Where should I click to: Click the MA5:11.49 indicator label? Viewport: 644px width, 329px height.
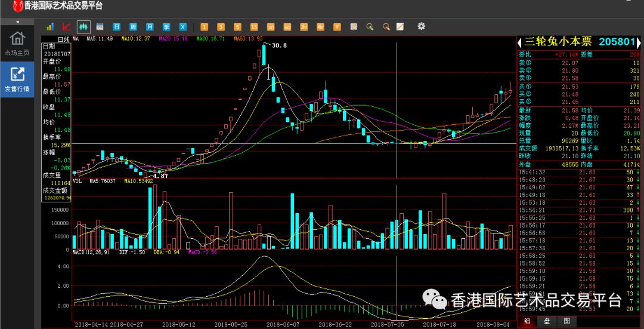click(x=99, y=39)
